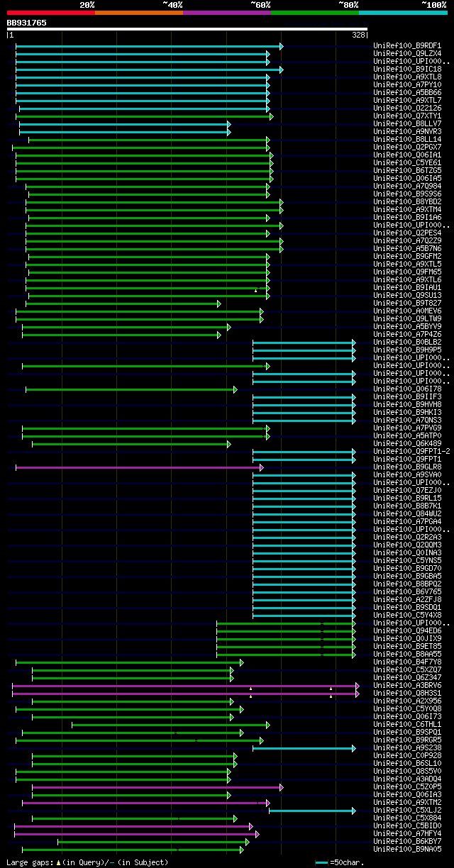Select label UniRef100_A9NVR3

407,132
